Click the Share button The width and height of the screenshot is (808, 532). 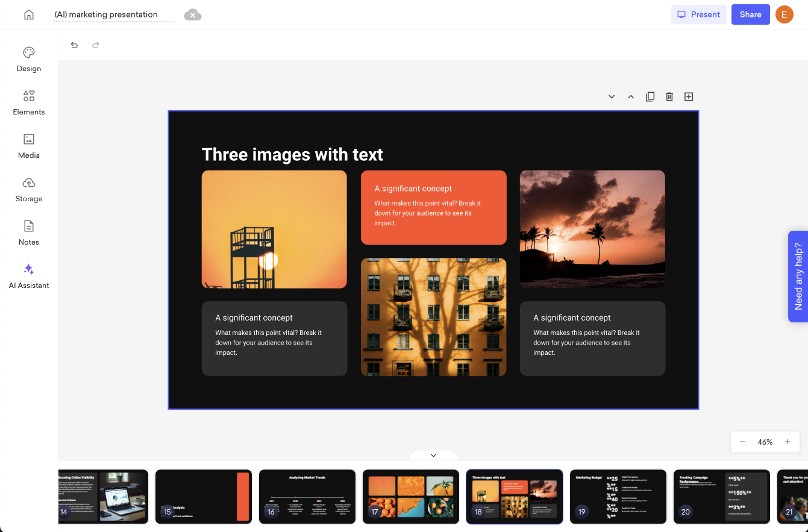pos(751,14)
